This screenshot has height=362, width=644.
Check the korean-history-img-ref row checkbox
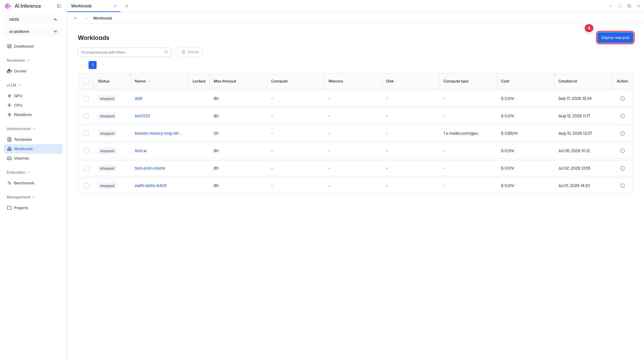pyautogui.click(x=86, y=133)
